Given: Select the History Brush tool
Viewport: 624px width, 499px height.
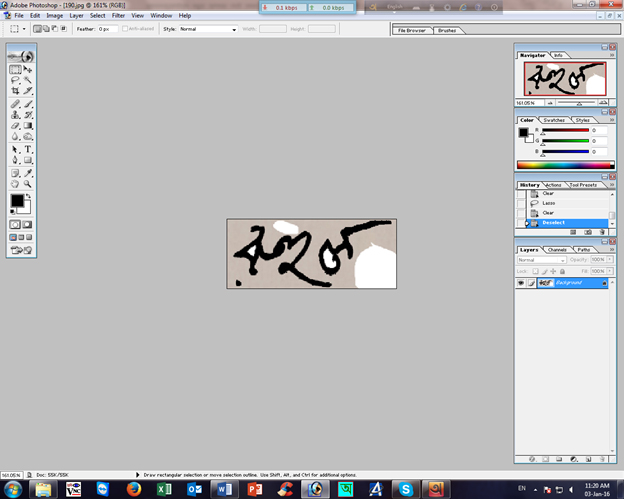Looking at the screenshot, I should click(27, 115).
